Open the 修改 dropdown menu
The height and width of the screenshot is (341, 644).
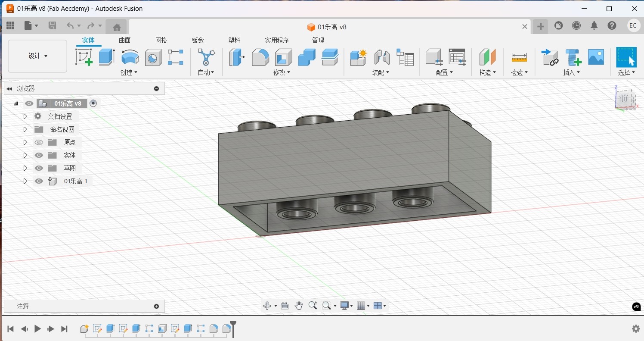pyautogui.click(x=282, y=72)
